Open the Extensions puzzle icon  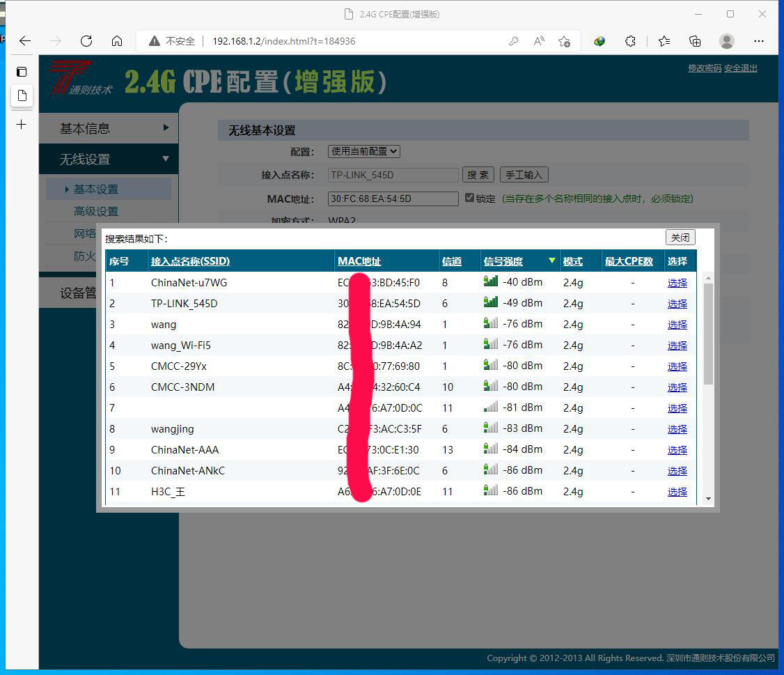[631, 41]
